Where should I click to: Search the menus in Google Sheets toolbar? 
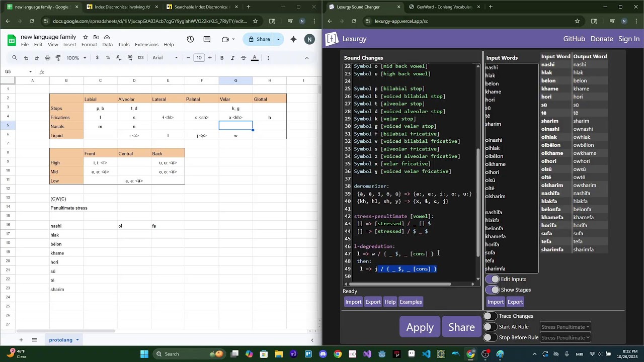pos(15,58)
